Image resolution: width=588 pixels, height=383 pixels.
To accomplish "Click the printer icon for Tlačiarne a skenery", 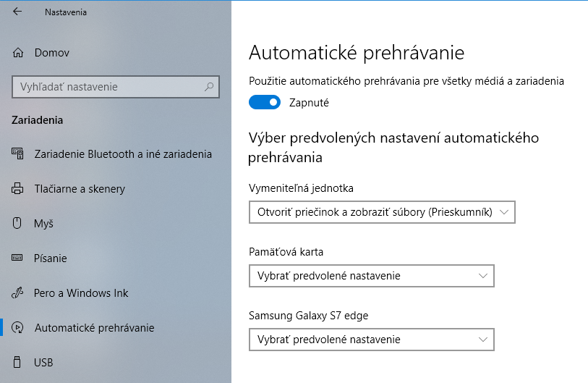I will (18, 189).
